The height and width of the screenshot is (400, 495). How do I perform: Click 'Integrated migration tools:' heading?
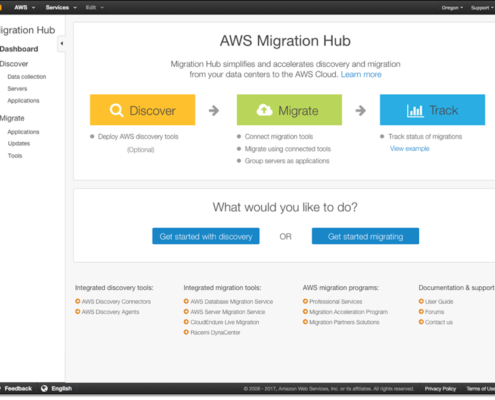[x=222, y=288]
